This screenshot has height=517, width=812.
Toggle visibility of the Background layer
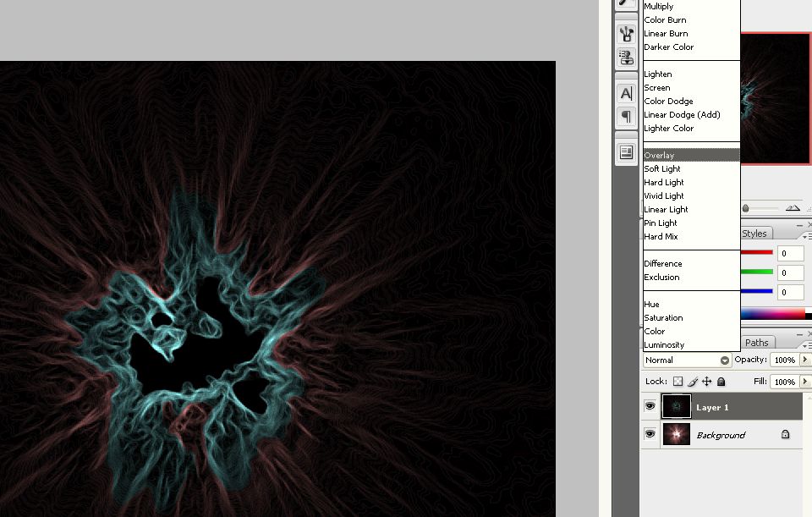pos(650,434)
